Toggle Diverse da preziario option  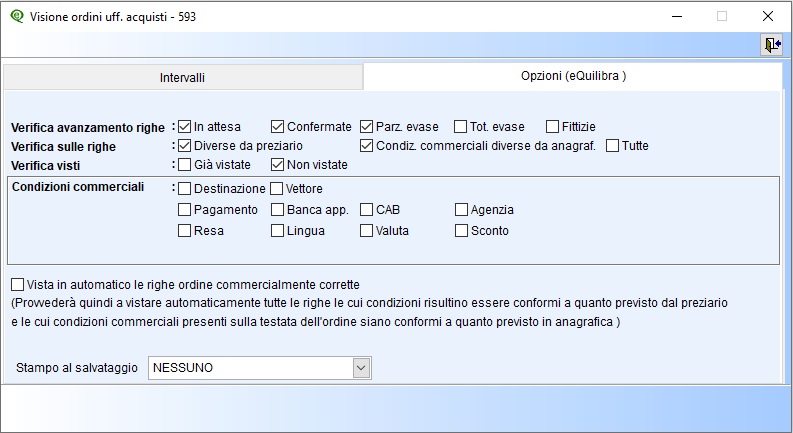point(185,146)
